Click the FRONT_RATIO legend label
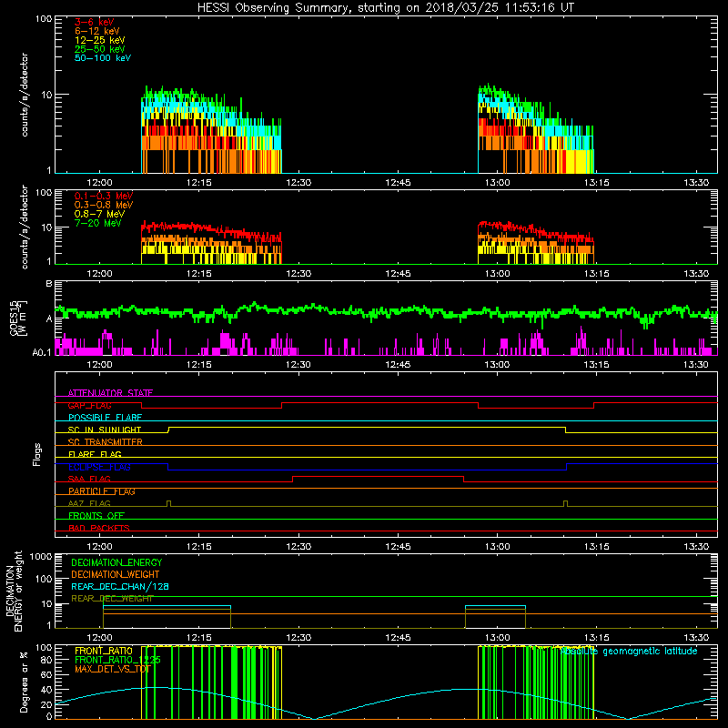This screenshot has height=728, width=728. [x=104, y=651]
